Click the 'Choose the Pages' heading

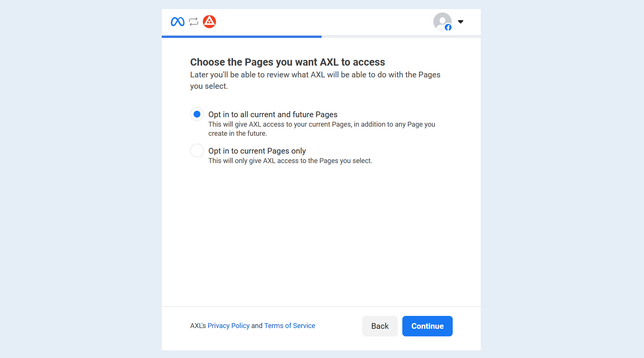288,62
